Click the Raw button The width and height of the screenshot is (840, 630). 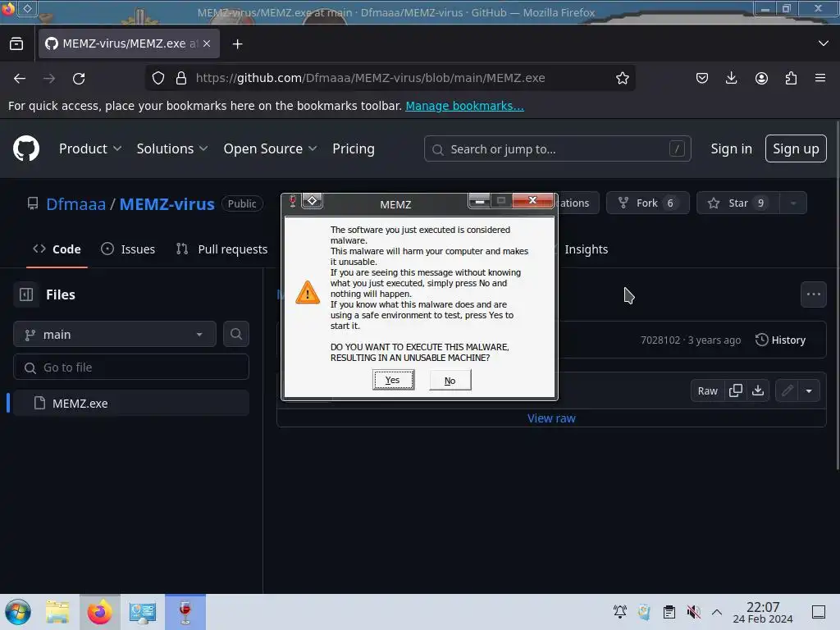coord(707,390)
